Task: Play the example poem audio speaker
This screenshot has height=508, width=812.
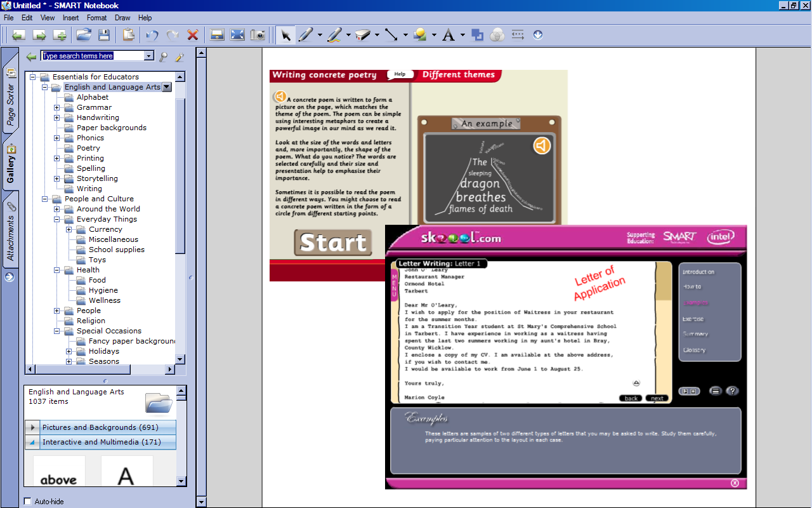Action: [541, 145]
